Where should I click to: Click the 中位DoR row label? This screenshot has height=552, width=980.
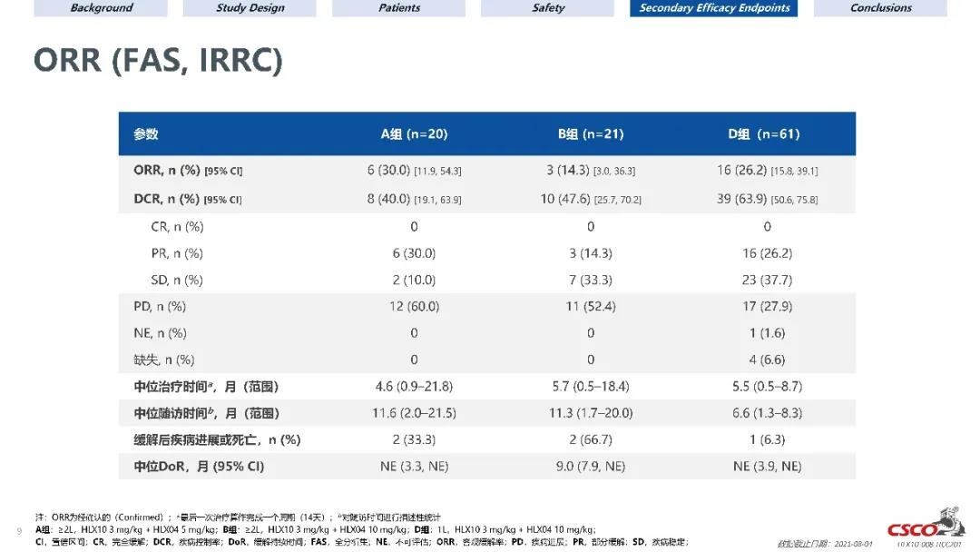pos(199,467)
